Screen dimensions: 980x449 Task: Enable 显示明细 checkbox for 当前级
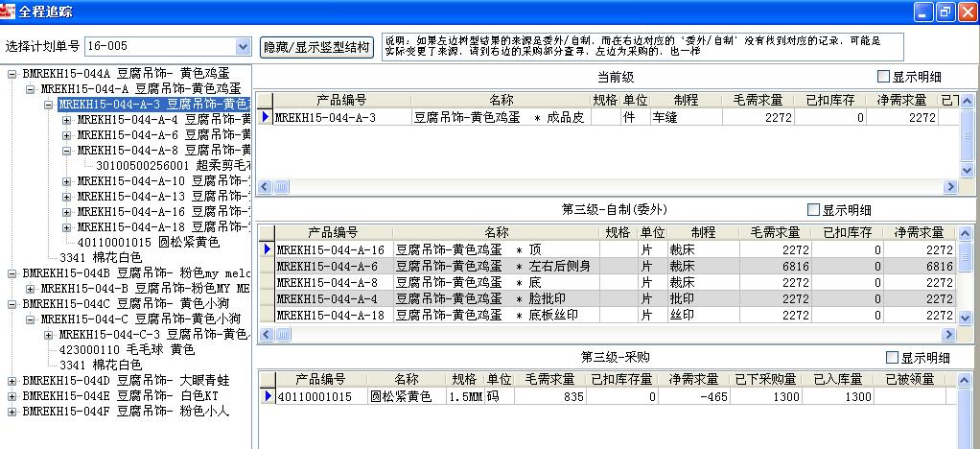click(883, 77)
